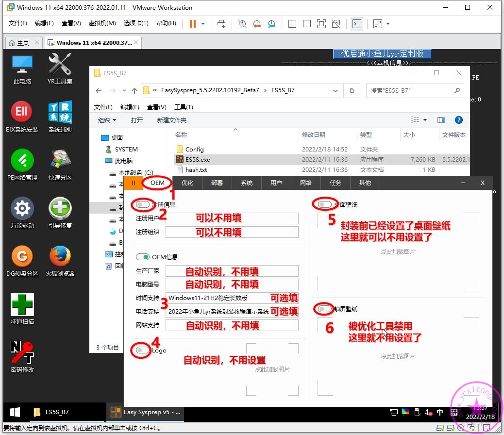Image resolution: width=504 pixels, height=435 pixels.
Task: Open 密码修改 desktop icon
Action: click(22, 356)
